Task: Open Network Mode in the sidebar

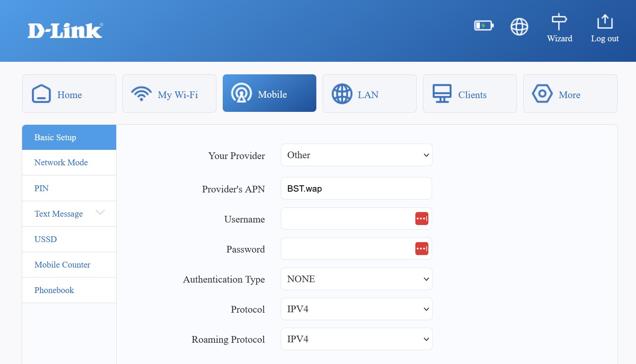Action: 61,162
